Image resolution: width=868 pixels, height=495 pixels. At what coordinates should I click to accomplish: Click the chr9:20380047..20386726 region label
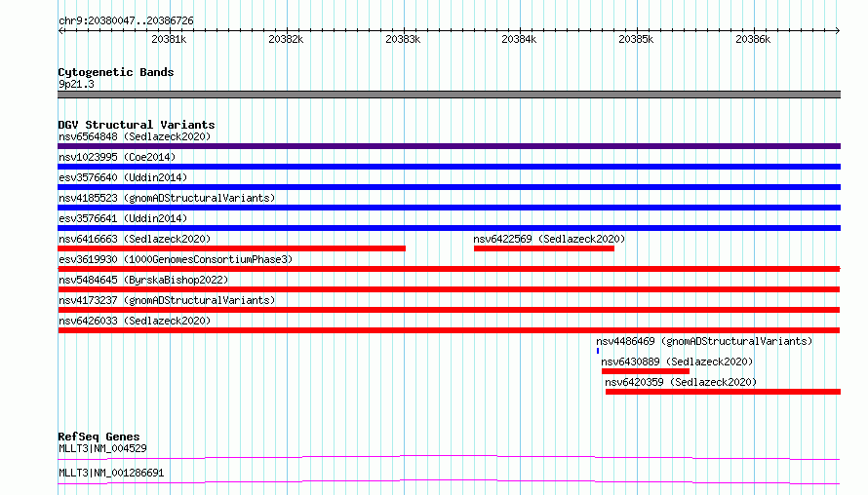pyautogui.click(x=126, y=21)
